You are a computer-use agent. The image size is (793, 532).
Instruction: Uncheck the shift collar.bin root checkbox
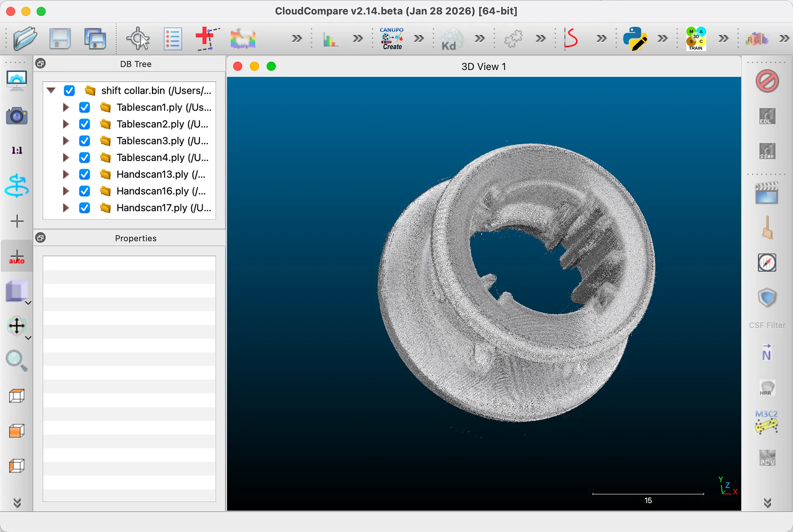coord(69,91)
